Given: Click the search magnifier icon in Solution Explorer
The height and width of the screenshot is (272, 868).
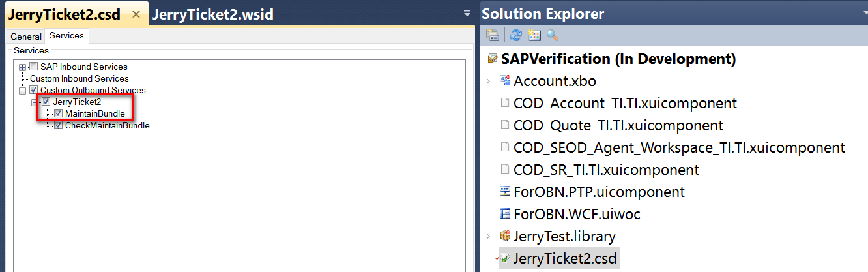Looking at the screenshot, I should 553,35.
